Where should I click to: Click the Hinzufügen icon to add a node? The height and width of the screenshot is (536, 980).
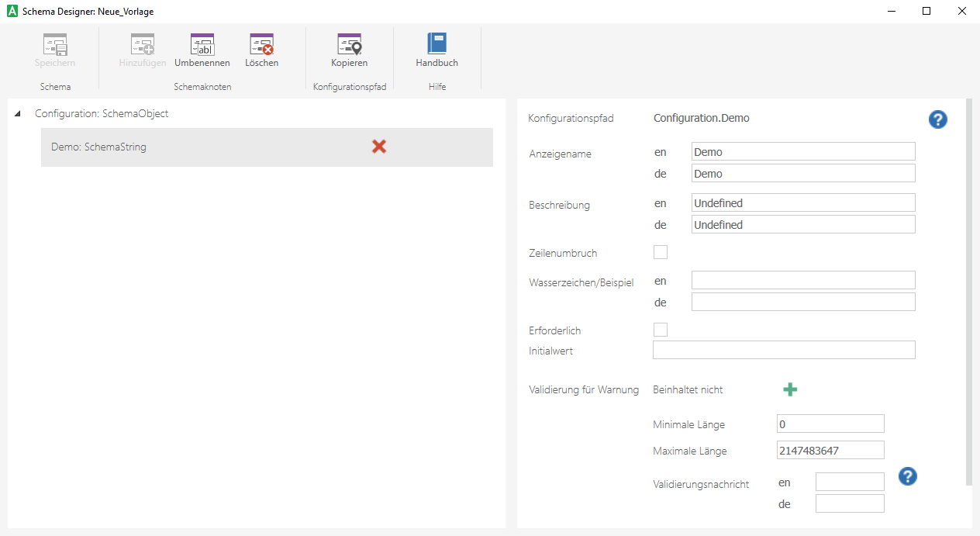click(x=142, y=50)
